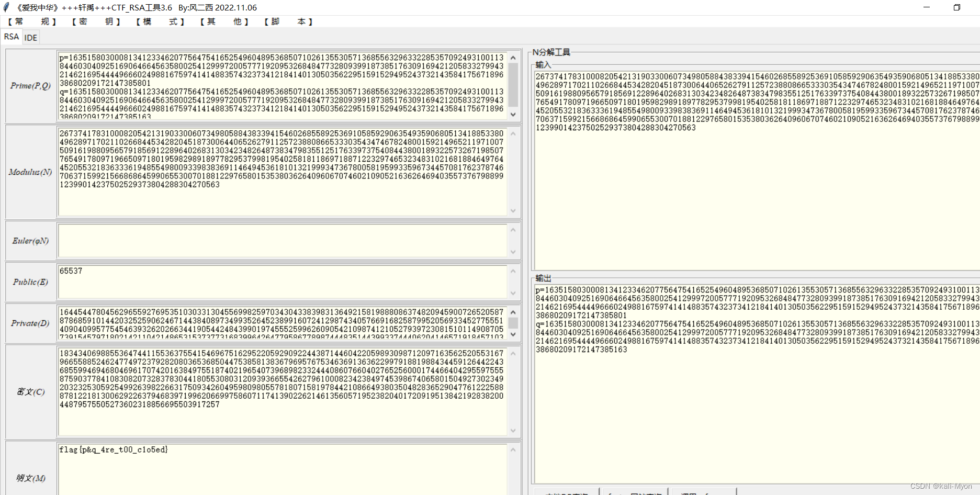The height and width of the screenshot is (495, 980).
Task: Click inside the Modulus(N) text field
Action: coord(283,172)
